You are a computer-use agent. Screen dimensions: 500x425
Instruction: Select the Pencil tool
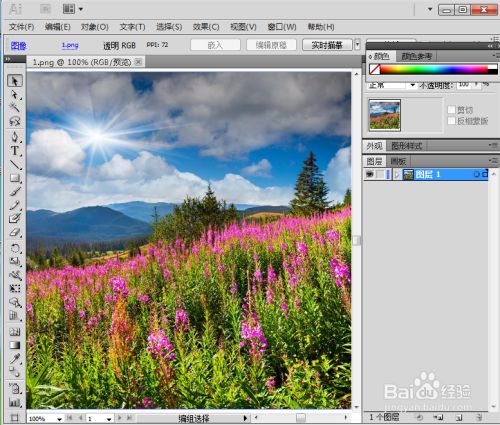coord(15,205)
